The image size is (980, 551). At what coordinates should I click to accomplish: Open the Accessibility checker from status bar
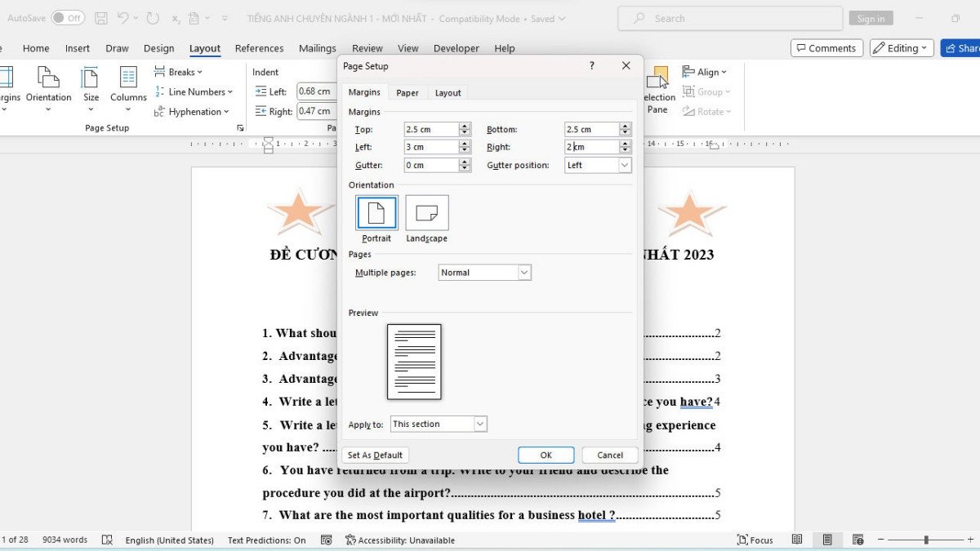pyautogui.click(x=400, y=540)
